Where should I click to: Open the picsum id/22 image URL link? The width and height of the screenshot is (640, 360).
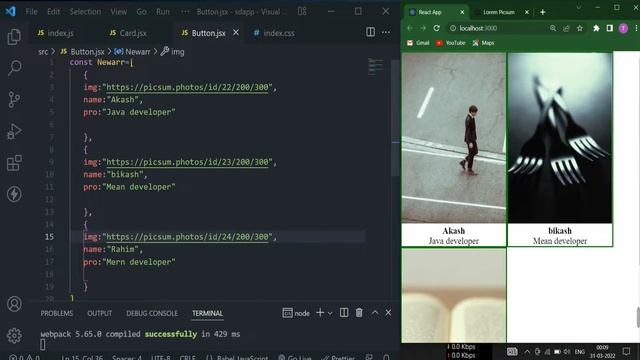187,87
